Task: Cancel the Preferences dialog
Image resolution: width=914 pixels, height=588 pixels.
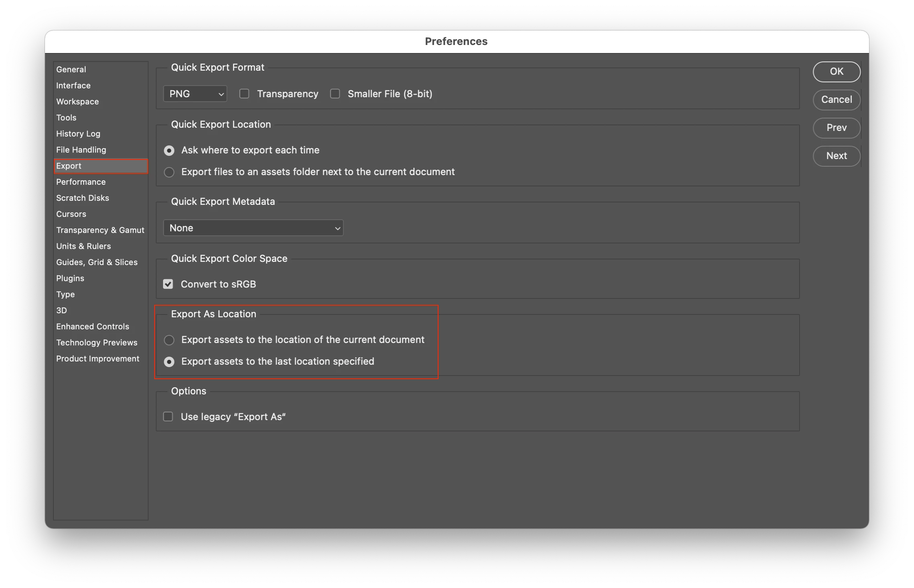Action: click(836, 100)
